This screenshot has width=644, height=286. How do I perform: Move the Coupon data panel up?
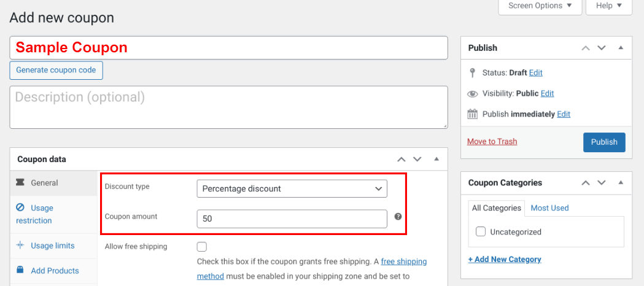click(x=402, y=159)
